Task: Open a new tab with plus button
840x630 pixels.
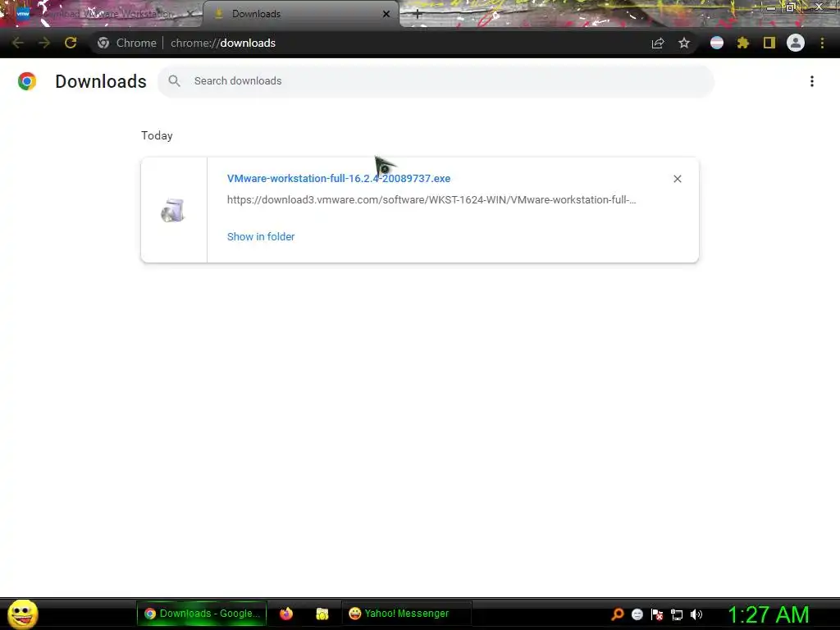Action: pos(418,15)
